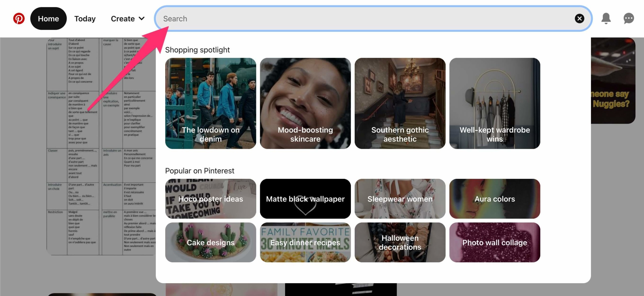Open the 'Hoco poster ideas' suggestion
The image size is (644, 296).
211,199
